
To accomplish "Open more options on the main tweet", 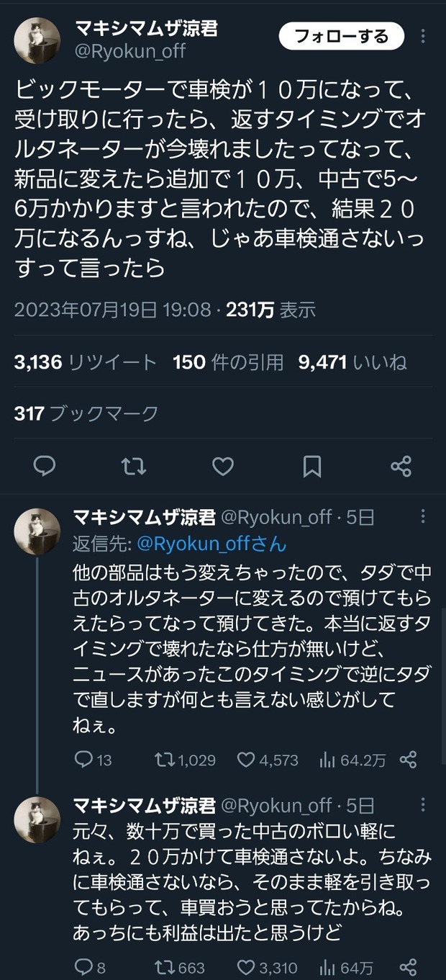I will pyautogui.click(x=424, y=36).
